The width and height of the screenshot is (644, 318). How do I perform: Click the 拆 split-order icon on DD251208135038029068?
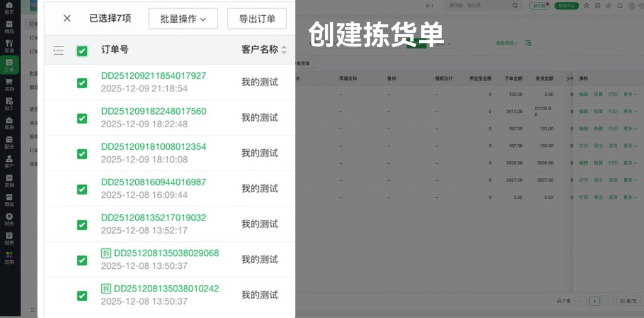click(106, 253)
